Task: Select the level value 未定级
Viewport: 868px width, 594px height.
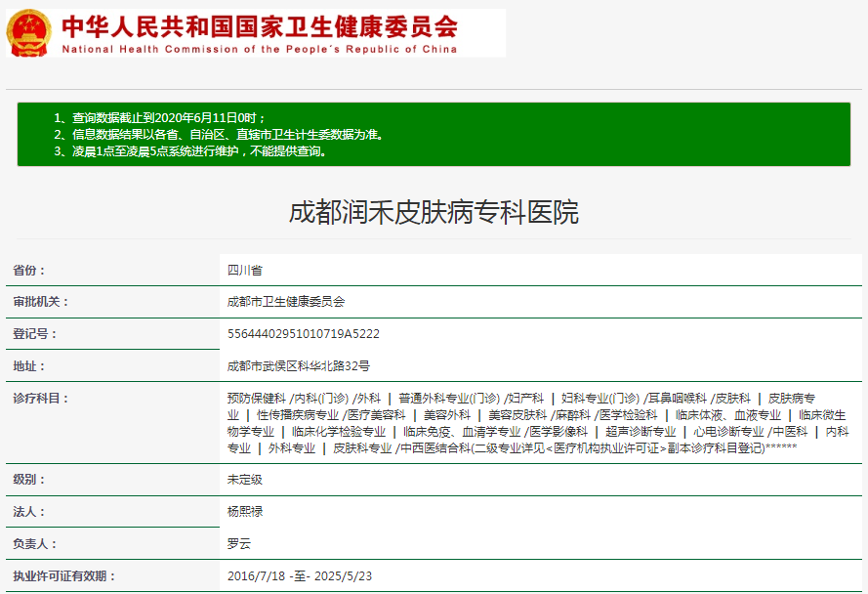Action: (245, 480)
